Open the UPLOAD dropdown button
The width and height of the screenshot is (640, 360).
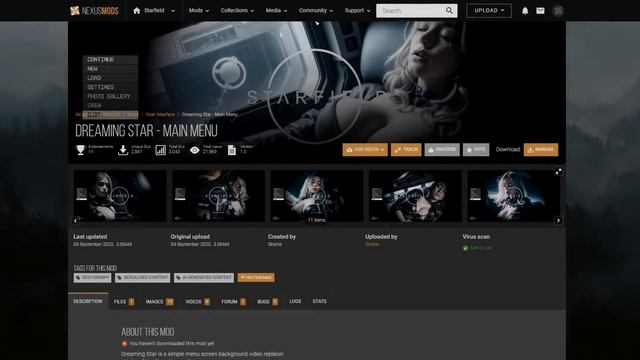coord(489,11)
